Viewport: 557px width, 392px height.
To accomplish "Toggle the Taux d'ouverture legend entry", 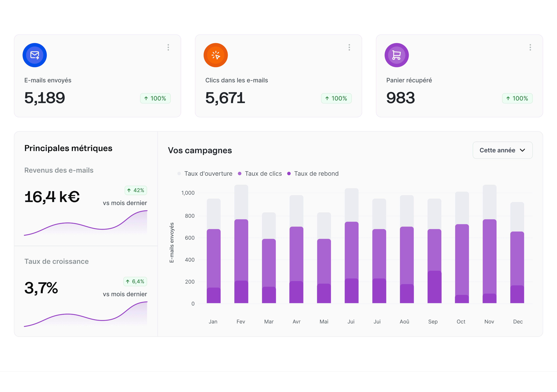I will tap(205, 174).
